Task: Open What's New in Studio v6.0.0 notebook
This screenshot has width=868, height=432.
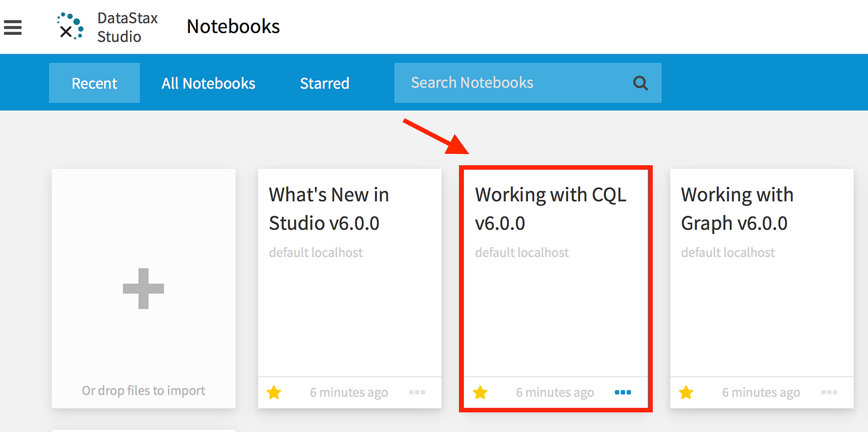Action: (x=329, y=209)
